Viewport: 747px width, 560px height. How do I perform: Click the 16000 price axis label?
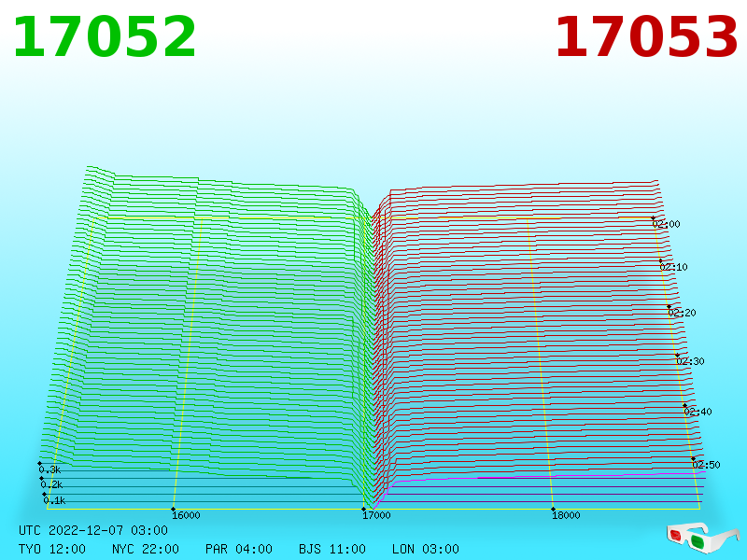[x=186, y=515]
